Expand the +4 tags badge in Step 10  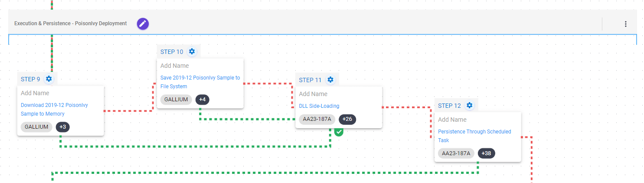202,100
